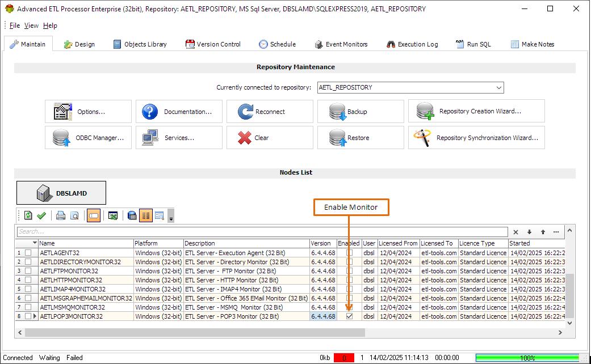591x364 pixels.
Task: Uncheck Enabled for AETLPOP3MONITOR32
Action: pos(349,316)
